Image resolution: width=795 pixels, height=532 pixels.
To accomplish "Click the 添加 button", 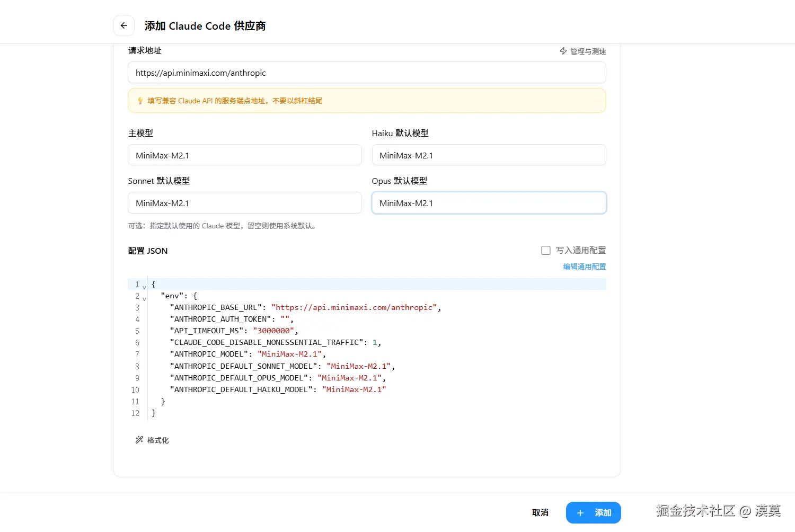I will click(593, 512).
